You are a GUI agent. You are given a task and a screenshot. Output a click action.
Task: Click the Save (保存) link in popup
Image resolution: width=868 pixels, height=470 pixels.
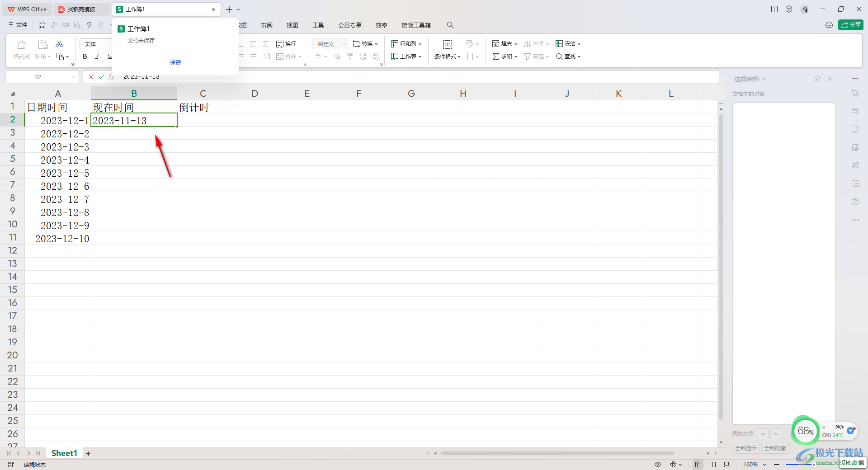click(x=175, y=62)
